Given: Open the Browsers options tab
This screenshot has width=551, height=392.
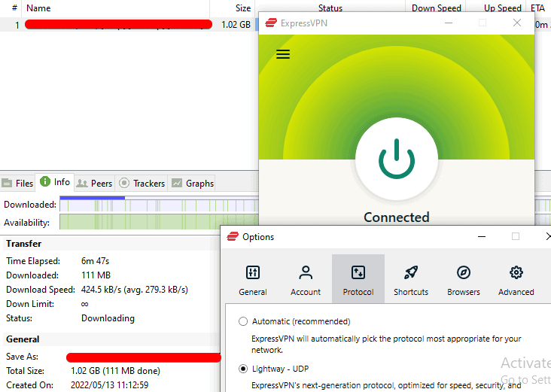Looking at the screenshot, I should click(x=464, y=280).
